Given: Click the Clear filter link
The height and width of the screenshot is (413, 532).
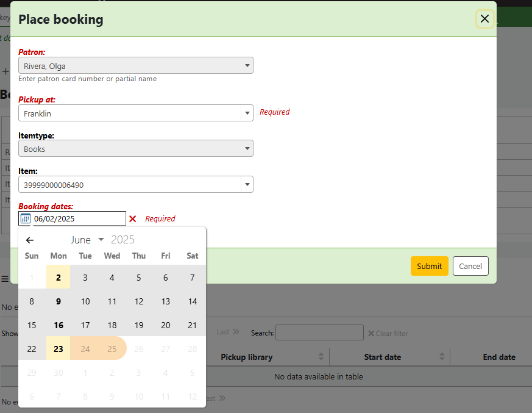Looking at the screenshot, I should [388, 333].
